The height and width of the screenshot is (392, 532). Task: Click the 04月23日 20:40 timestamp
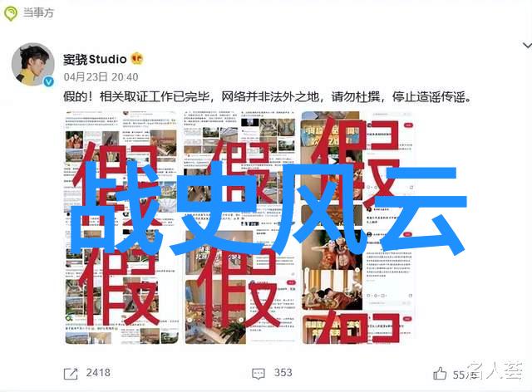(101, 77)
